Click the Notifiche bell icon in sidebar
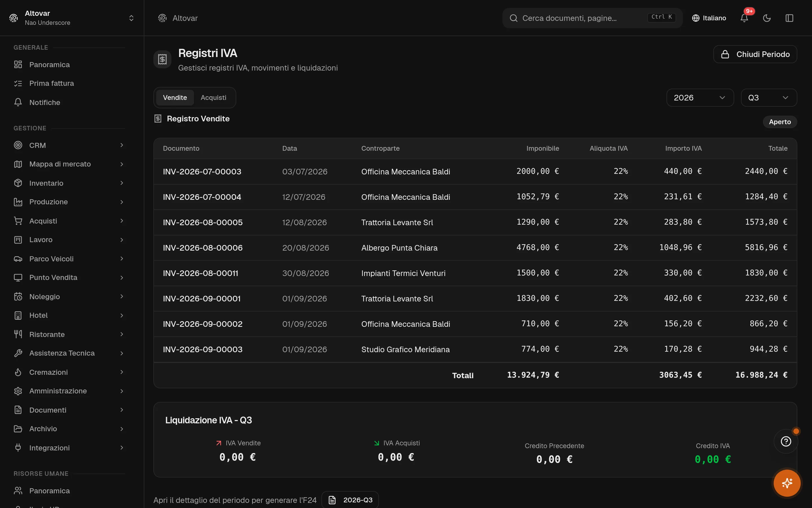 18,102
